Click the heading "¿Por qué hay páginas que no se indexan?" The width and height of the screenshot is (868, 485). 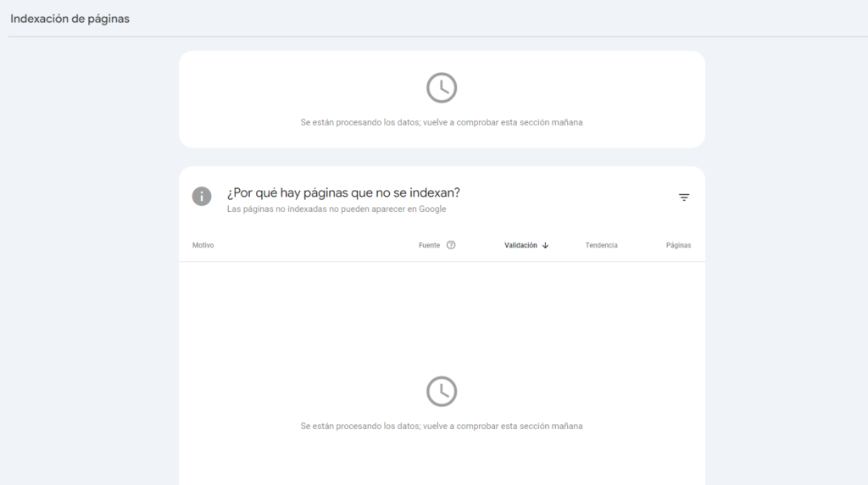coord(343,192)
